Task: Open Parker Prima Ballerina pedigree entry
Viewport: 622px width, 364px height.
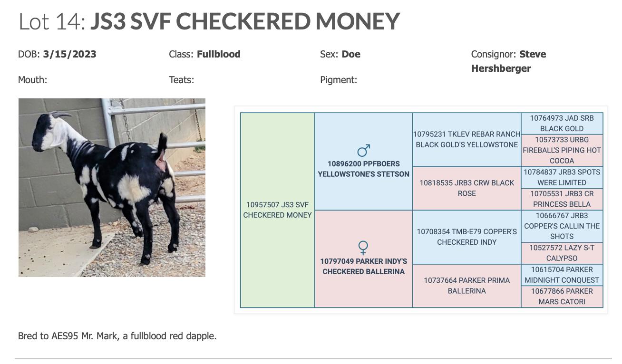Action: point(466,286)
